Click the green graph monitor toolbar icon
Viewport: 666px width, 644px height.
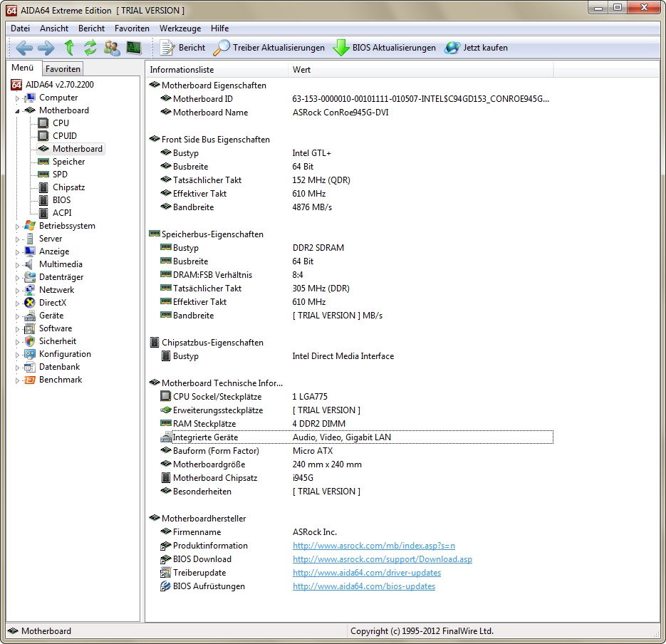tap(134, 48)
